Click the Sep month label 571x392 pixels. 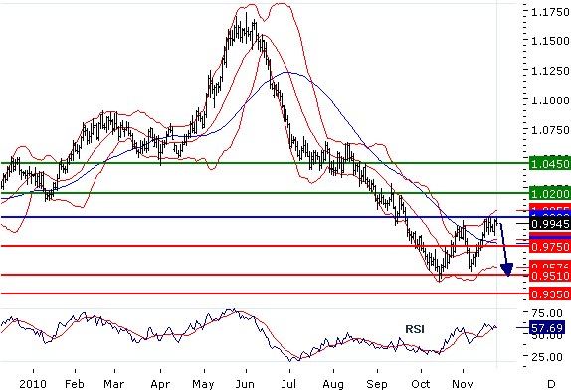377,384
